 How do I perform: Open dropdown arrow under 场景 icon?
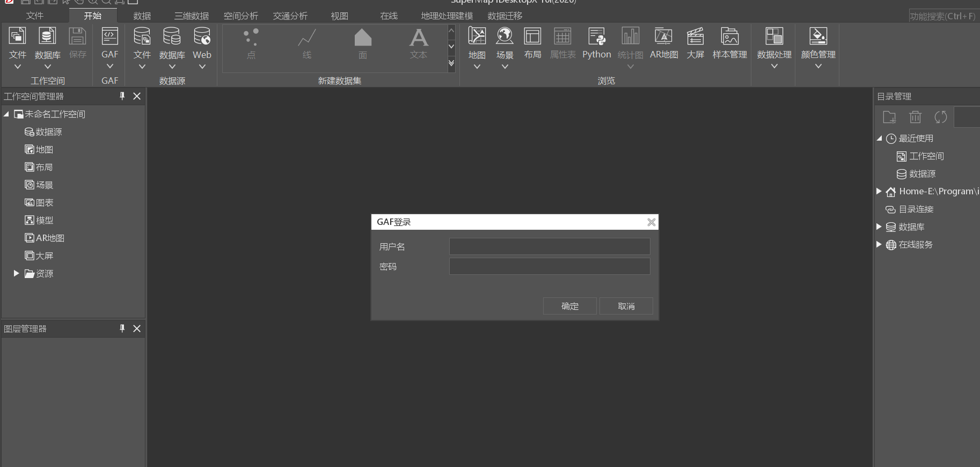coord(504,67)
